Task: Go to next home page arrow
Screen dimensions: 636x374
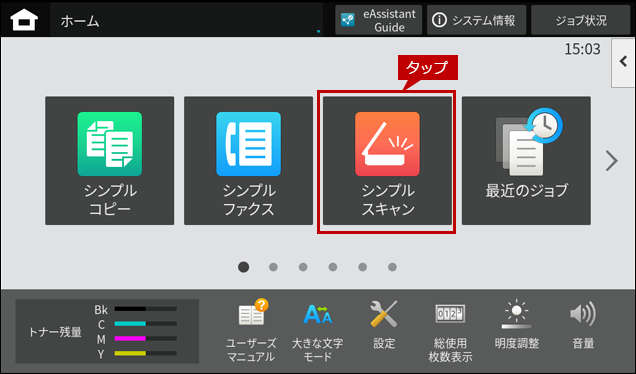Action: coord(611,161)
